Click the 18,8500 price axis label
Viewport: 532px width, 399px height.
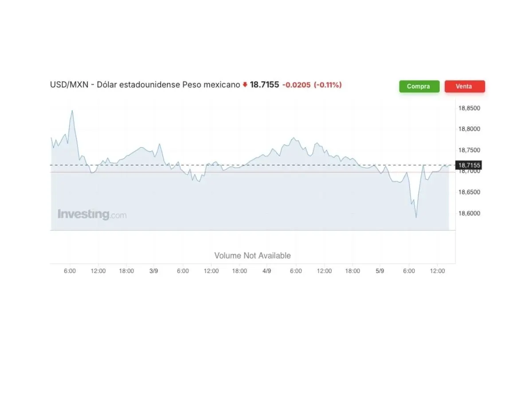pos(469,108)
